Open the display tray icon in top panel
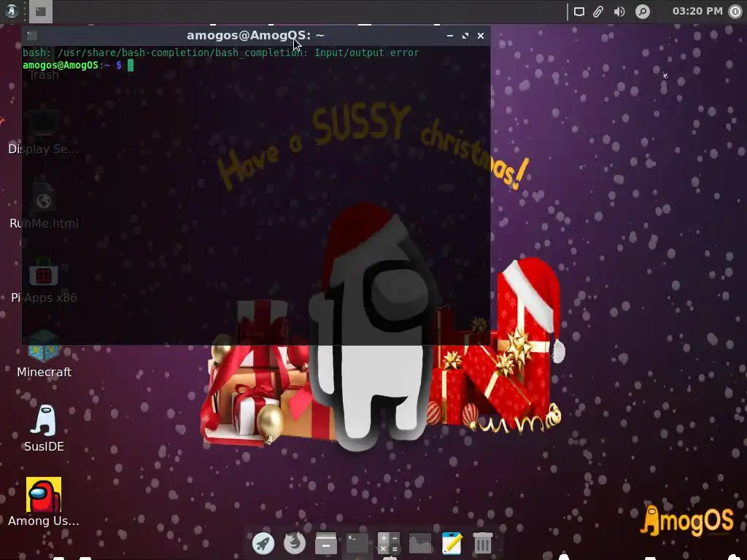This screenshot has width=747, height=560. 578,12
